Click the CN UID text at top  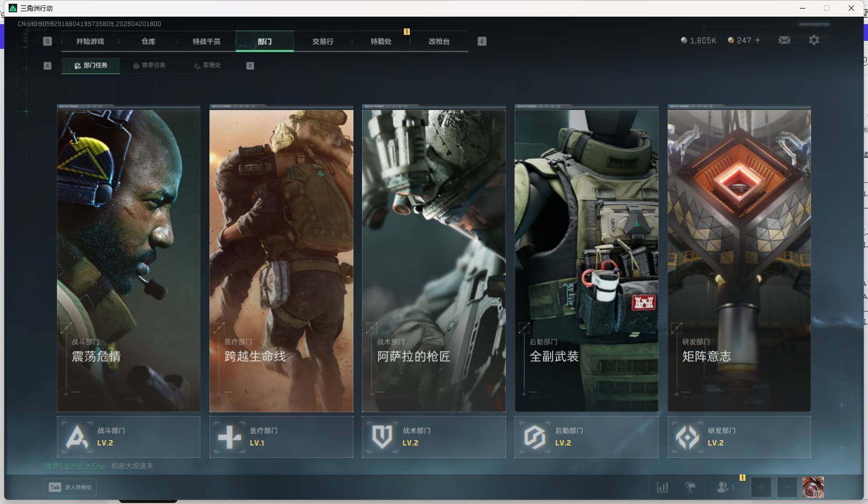89,24
